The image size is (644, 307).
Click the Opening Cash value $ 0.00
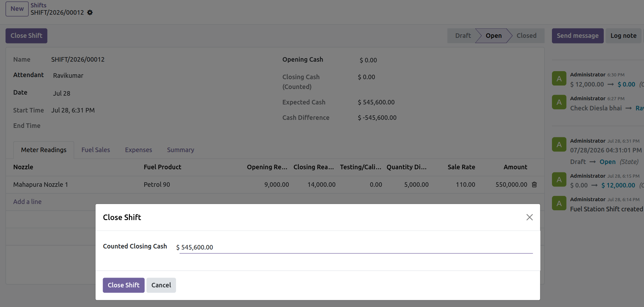point(368,60)
